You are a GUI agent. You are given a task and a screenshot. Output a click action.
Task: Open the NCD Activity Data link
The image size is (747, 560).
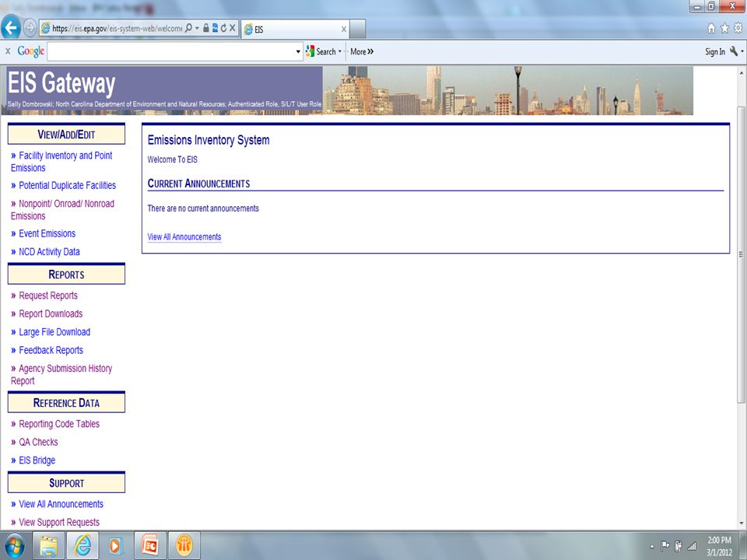pos(49,251)
